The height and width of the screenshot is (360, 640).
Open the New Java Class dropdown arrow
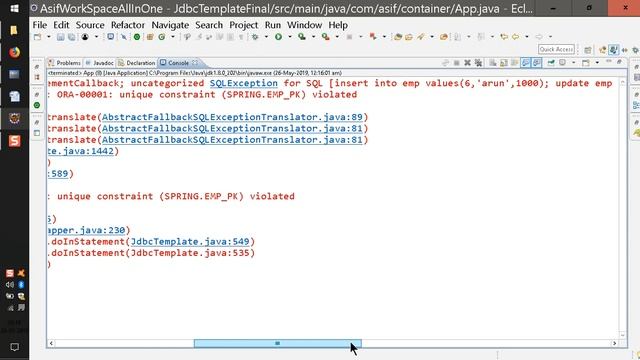click(x=173, y=37)
